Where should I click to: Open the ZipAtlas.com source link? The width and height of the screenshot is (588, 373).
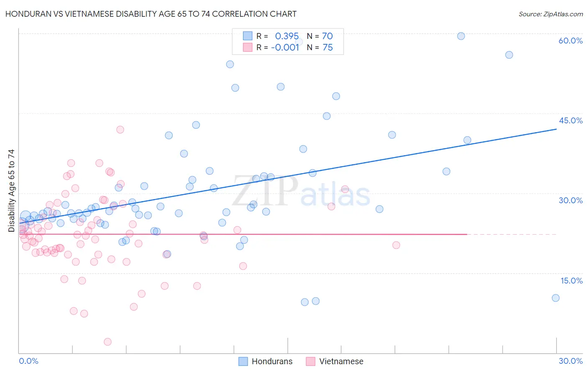(x=551, y=14)
